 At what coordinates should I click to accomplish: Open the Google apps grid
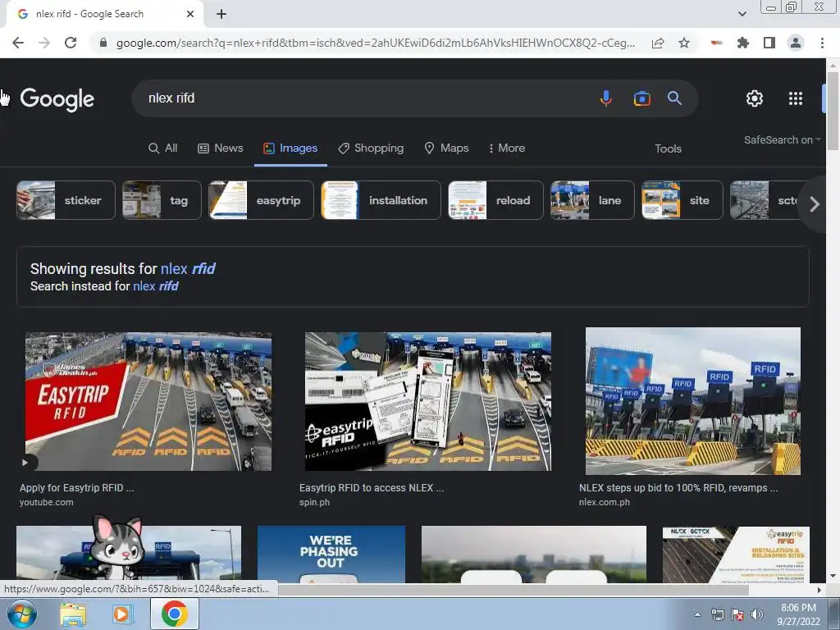796,98
